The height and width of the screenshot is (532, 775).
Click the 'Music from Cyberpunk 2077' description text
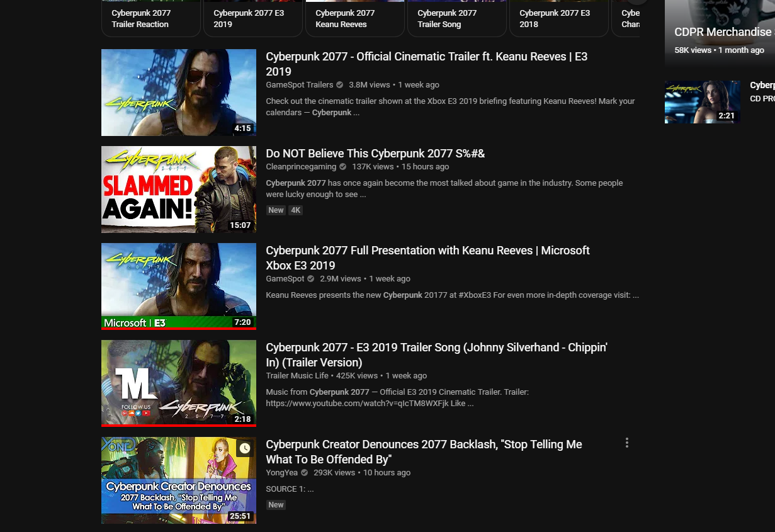pyautogui.click(x=397, y=398)
